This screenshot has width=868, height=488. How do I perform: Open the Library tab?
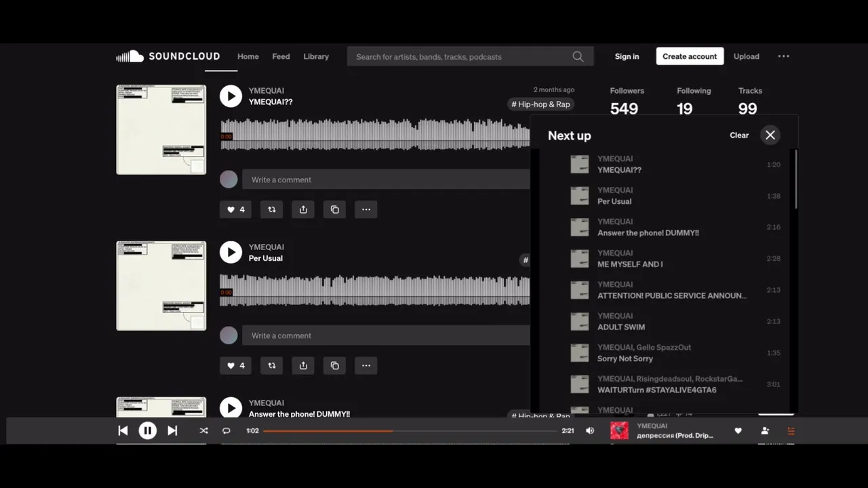coord(316,56)
